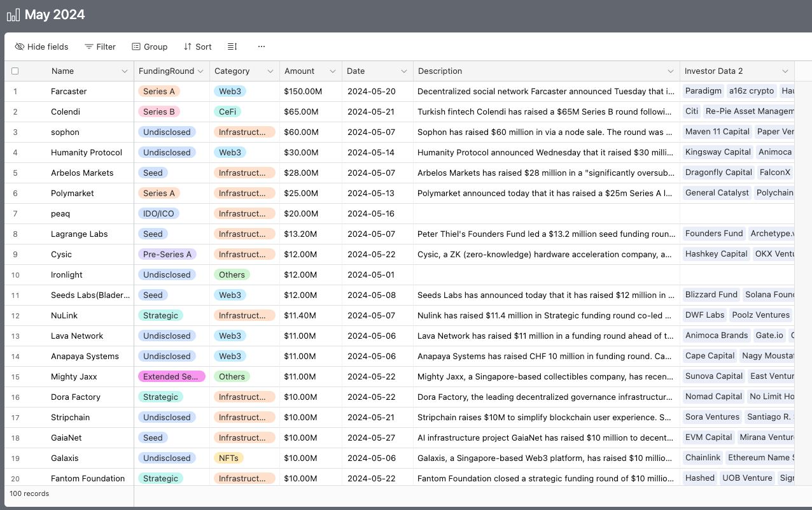Open the Name column dropdown

point(125,71)
